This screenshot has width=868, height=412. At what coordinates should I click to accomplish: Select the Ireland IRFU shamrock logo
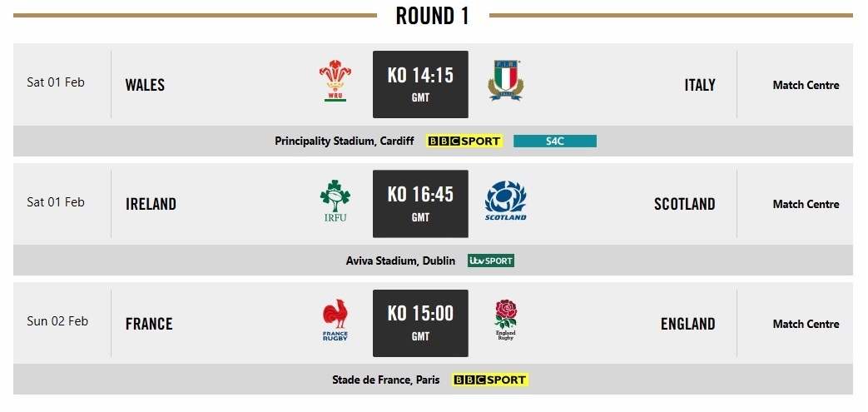pos(335,201)
